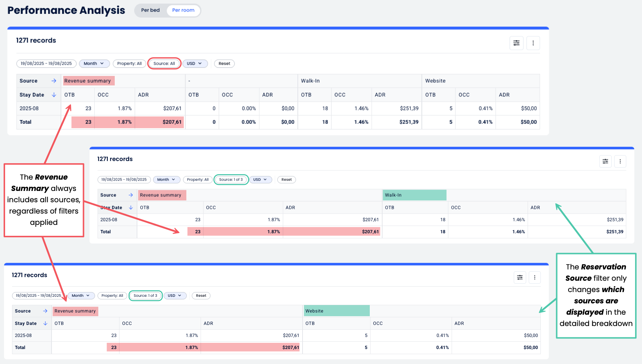Open Property: All filter in top panel

point(129,64)
